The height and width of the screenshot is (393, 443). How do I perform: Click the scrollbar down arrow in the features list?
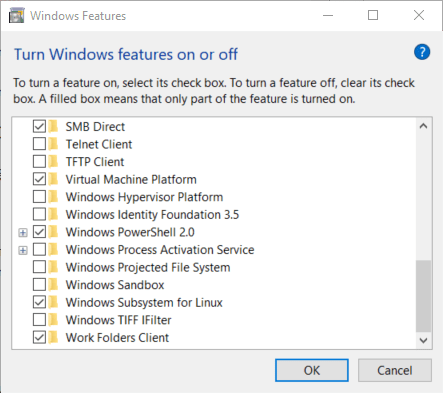pos(423,340)
